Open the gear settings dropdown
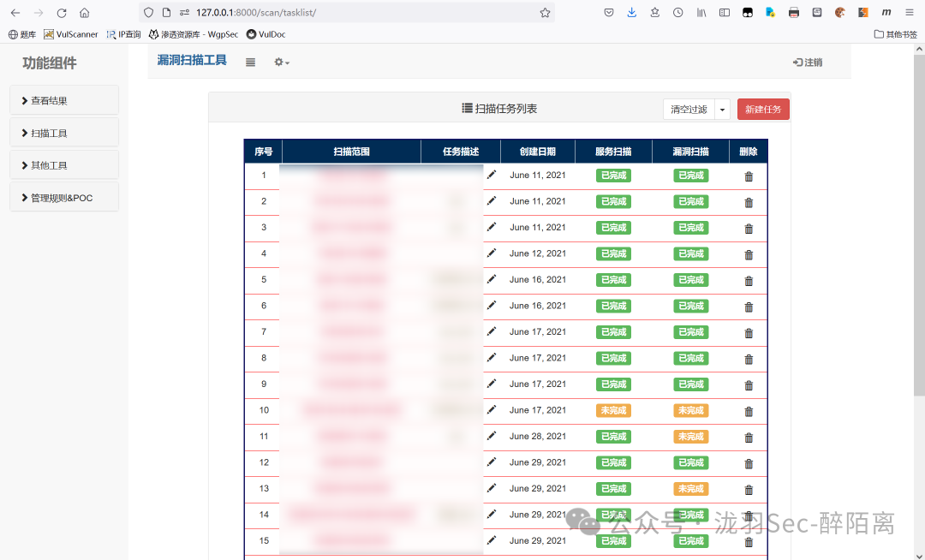 pos(282,62)
